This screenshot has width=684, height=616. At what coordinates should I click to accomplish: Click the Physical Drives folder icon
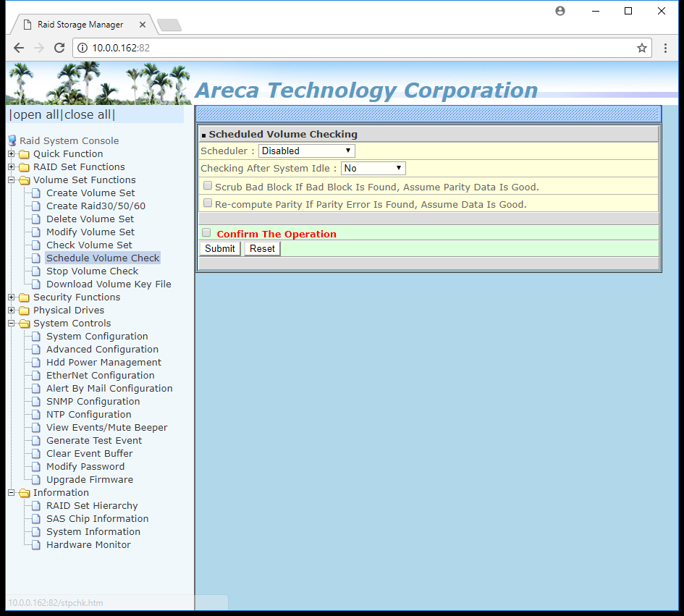[25, 311]
